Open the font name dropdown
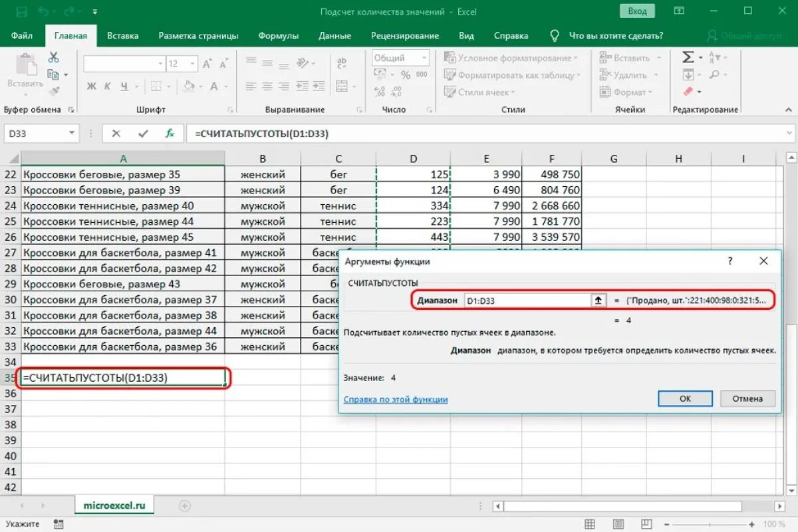 (160, 65)
